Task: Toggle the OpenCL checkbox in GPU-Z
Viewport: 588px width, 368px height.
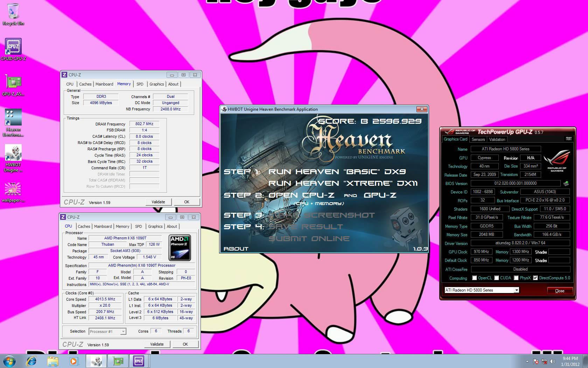Action: coord(474,278)
